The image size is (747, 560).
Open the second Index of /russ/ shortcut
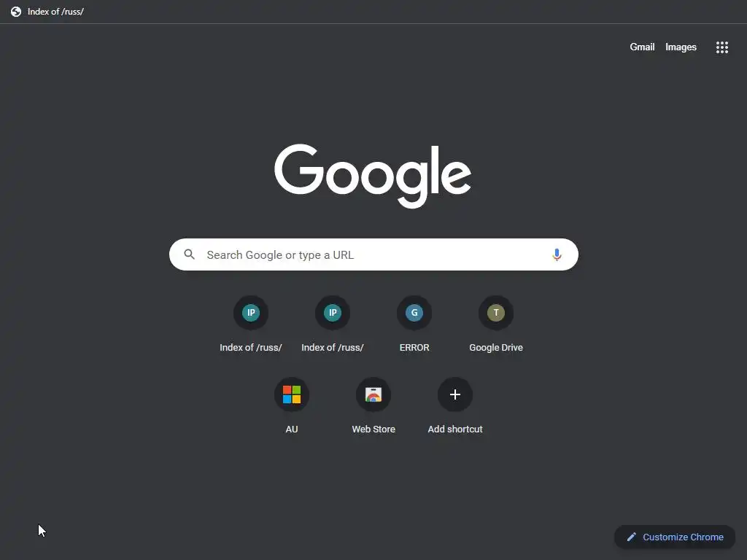pyautogui.click(x=333, y=313)
